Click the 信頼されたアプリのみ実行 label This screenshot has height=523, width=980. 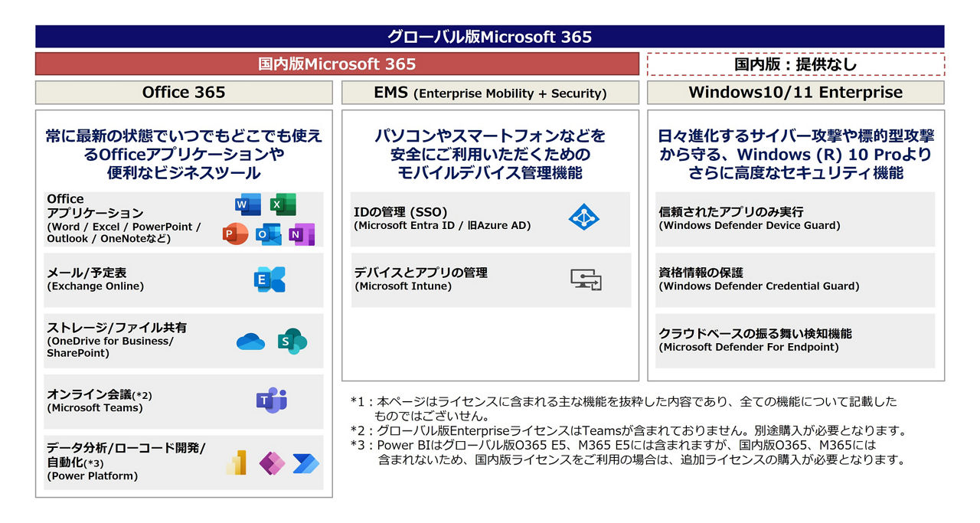[731, 212]
